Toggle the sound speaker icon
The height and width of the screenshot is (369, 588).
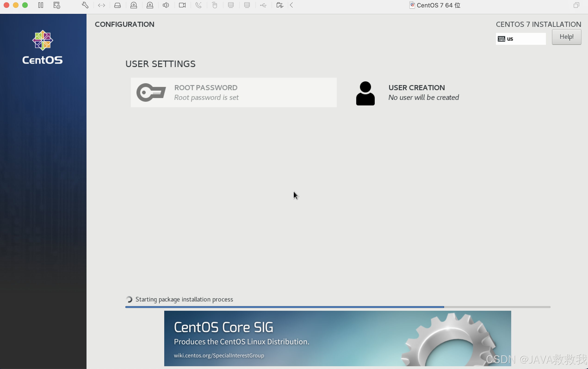click(x=166, y=5)
